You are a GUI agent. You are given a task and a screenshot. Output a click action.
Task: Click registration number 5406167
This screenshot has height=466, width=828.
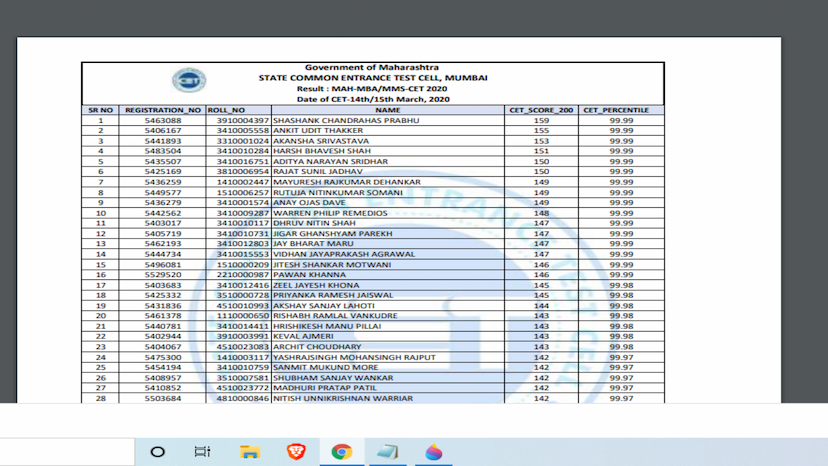pos(163,131)
